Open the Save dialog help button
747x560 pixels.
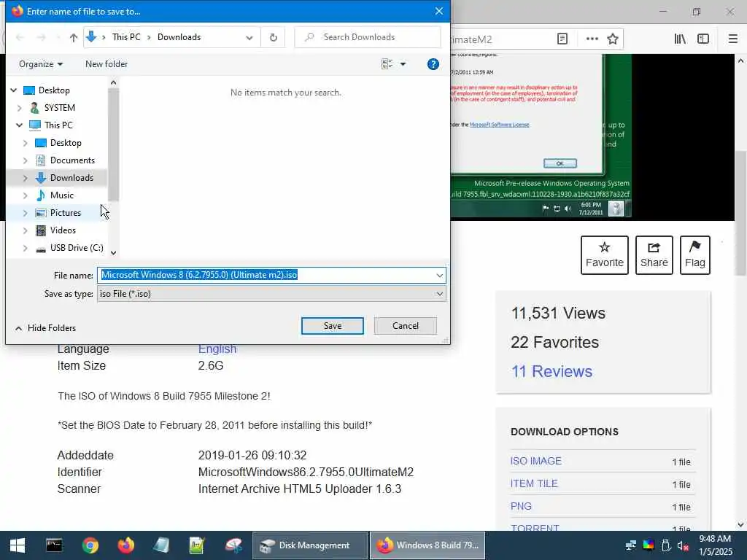[x=433, y=64]
